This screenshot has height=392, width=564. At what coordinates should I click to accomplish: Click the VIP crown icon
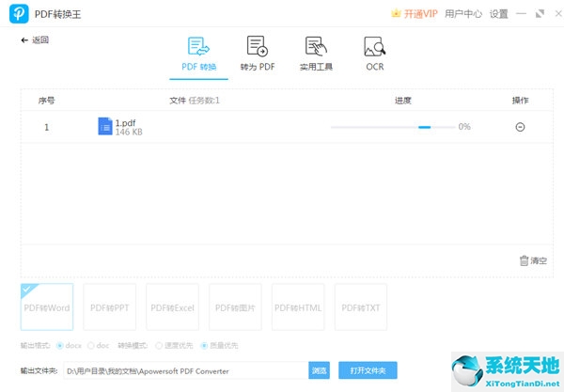(396, 14)
